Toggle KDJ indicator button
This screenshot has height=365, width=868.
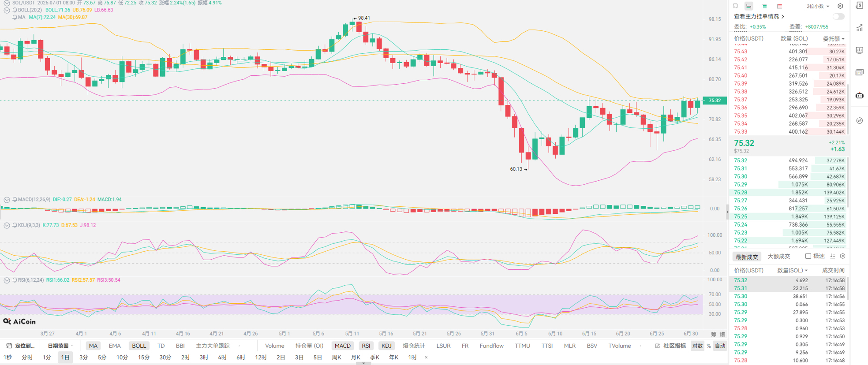tap(386, 346)
